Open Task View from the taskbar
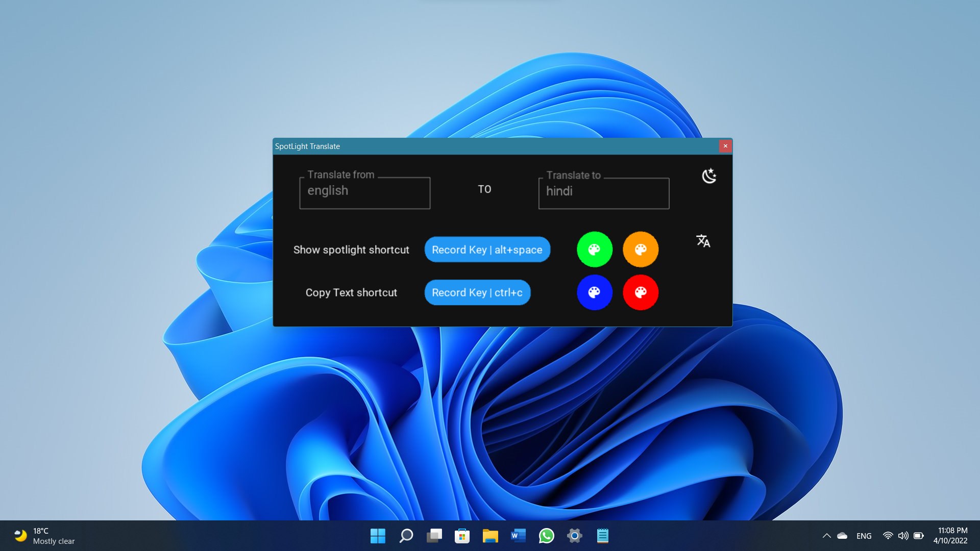The height and width of the screenshot is (551, 980). 434,536
